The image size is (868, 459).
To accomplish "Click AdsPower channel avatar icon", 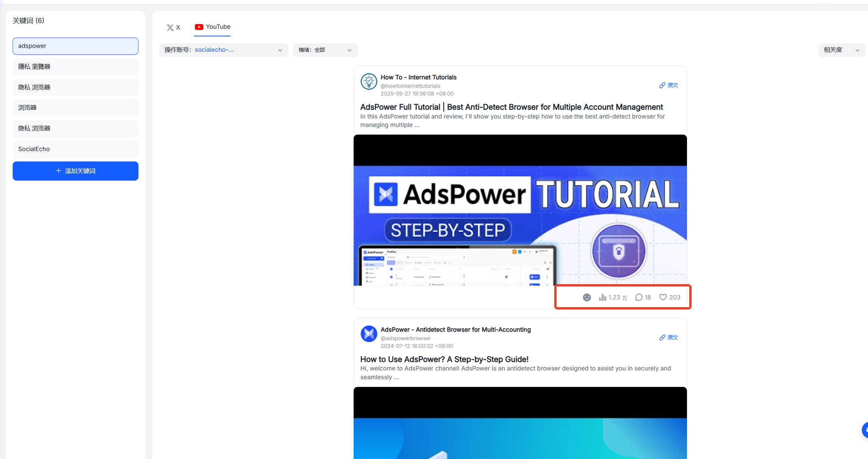I will (369, 334).
